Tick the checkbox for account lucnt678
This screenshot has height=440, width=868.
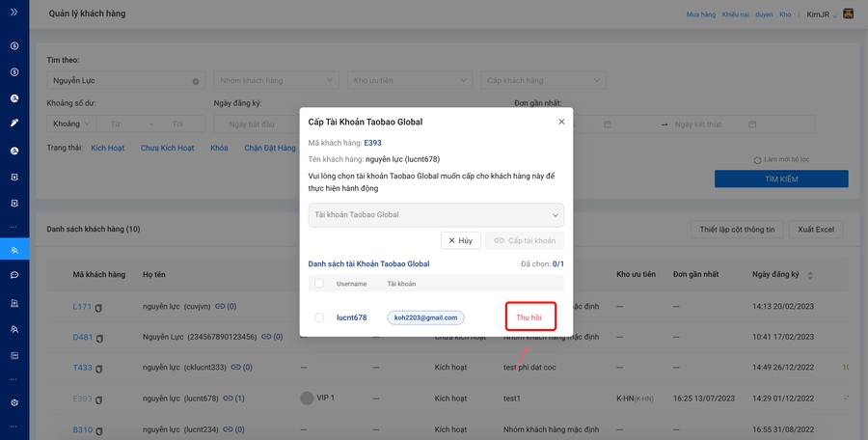click(x=319, y=317)
